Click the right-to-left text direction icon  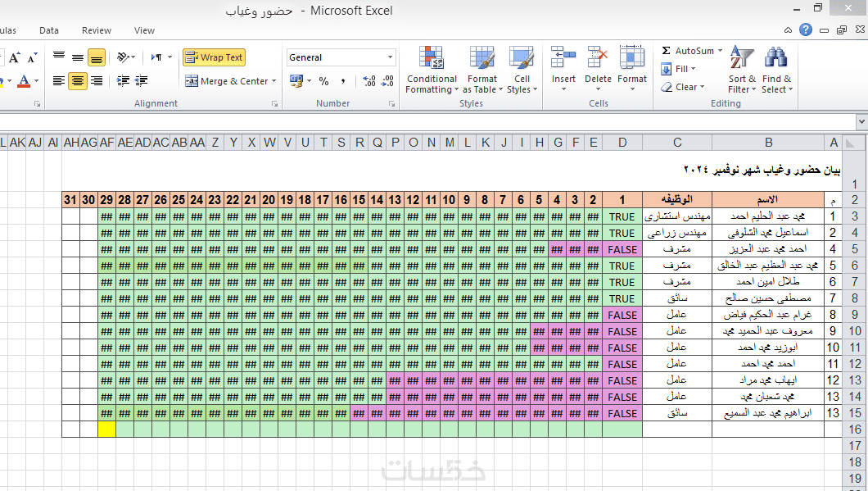(156, 57)
